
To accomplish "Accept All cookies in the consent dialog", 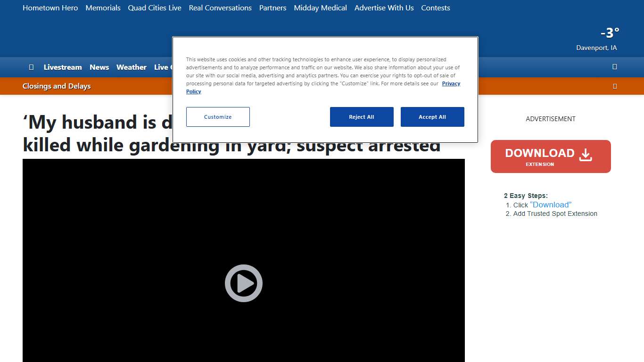I will [432, 116].
